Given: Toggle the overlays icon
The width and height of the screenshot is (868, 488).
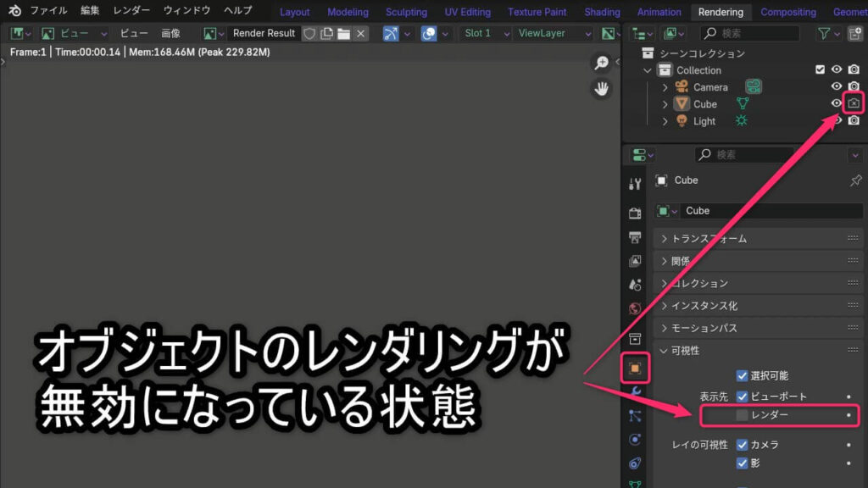Looking at the screenshot, I should click(x=429, y=33).
